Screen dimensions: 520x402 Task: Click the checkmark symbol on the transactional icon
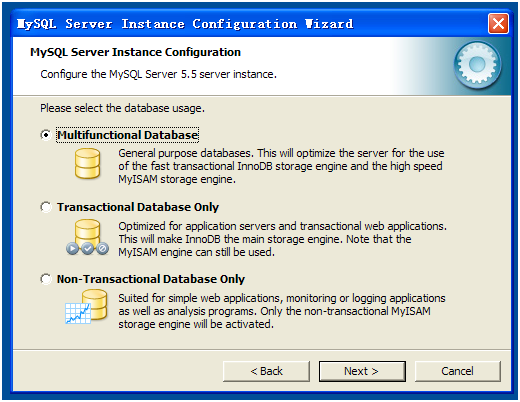(87, 248)
